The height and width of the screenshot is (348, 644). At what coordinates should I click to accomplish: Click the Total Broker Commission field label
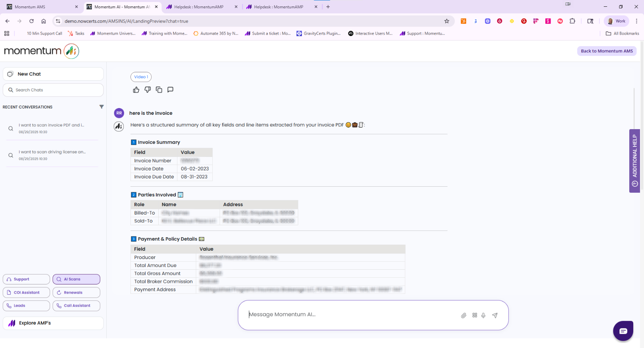[163, 282]
